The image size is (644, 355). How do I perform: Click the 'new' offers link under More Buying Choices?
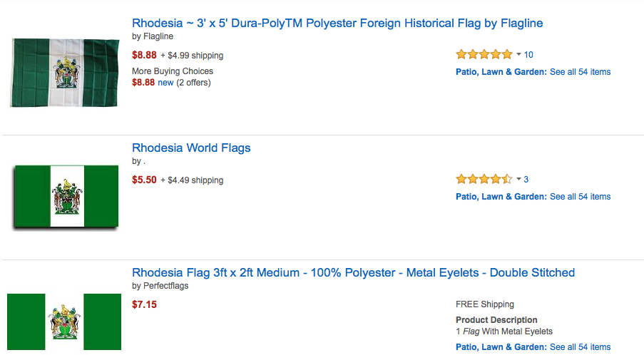coord(165,83)
